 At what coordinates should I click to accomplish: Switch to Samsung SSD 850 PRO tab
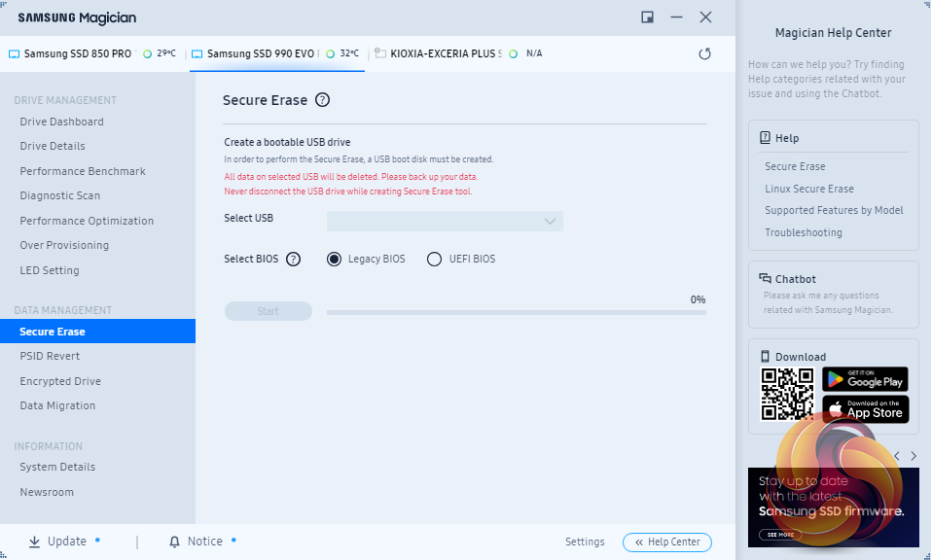pos(92,54)
